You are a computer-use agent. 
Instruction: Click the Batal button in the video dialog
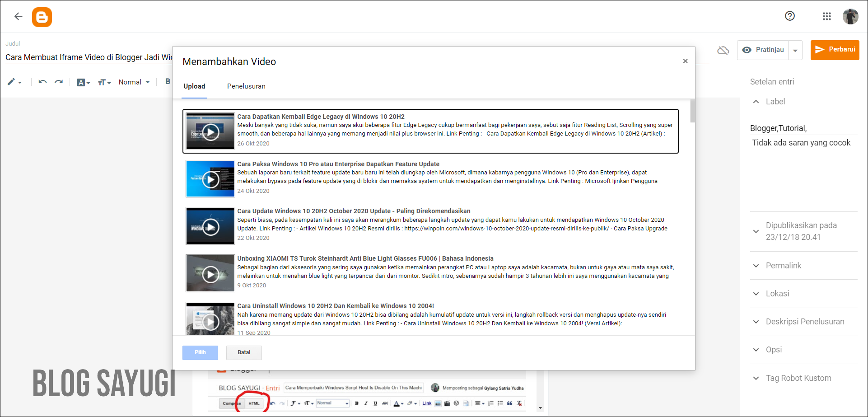tap(244, 352)
